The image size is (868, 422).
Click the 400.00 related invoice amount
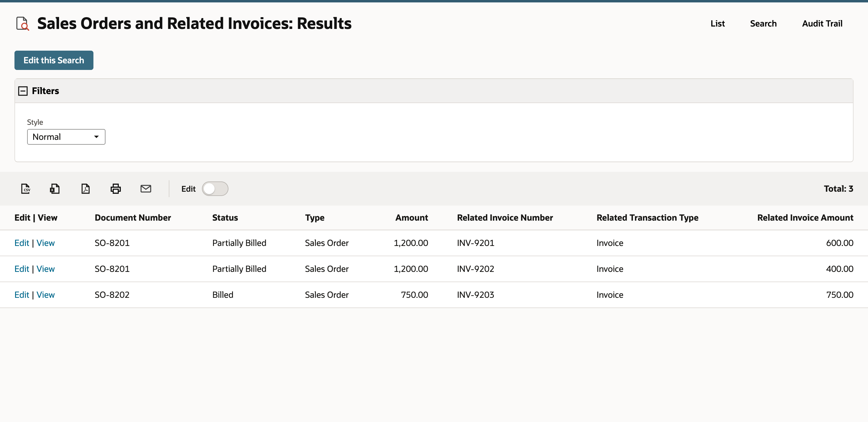coord(840,269)
